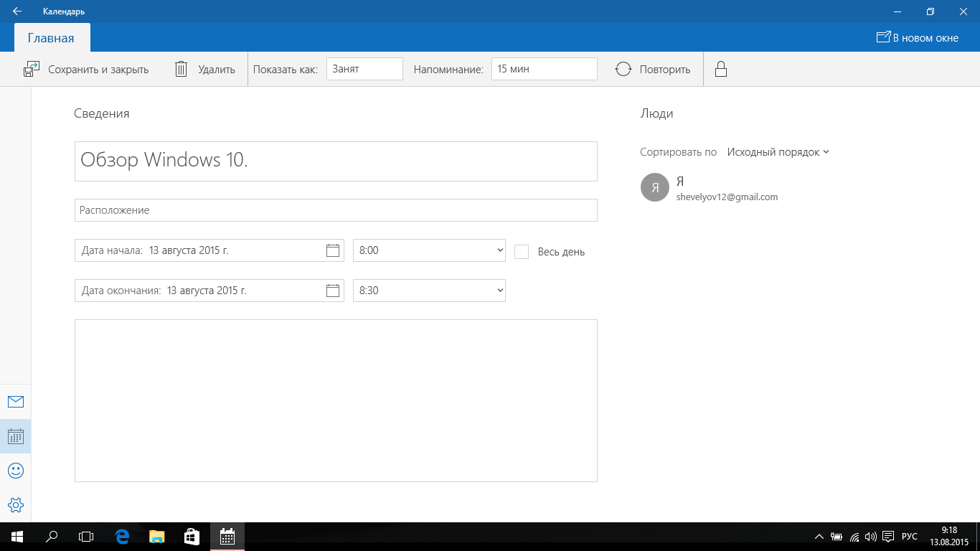Click the Повторить repeat button
The width and height of the screenshot is (980, 551).
tap(653, 70)
